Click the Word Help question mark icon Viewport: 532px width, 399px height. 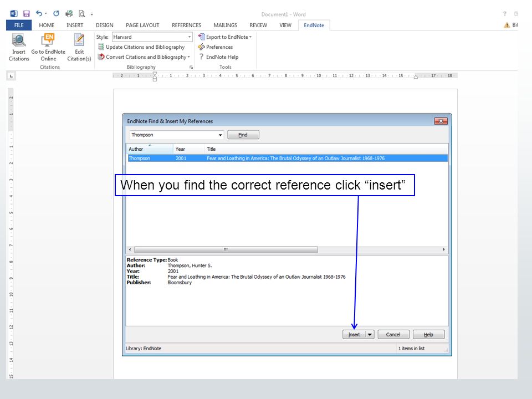pyautogui.click(x=504, y=14)
